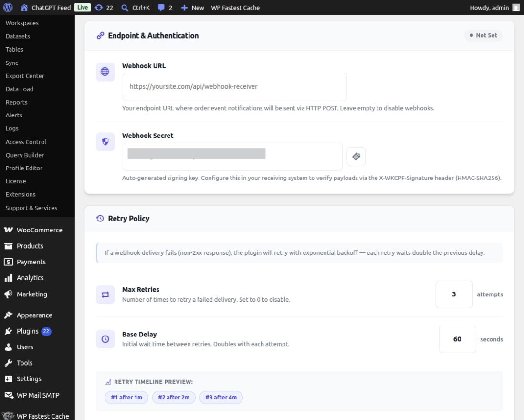Click the chain-link icon beside Endpoint & Authentication
This screenshot has width=524, height=420.
point(100,35)
